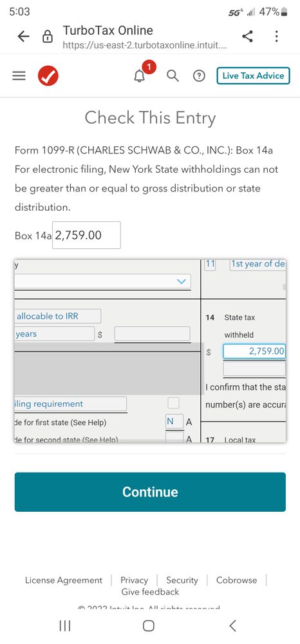Viewport: 300px width, 644px height.
Task: Click the 'years' field in the form
Action: [x=54, y=334]
